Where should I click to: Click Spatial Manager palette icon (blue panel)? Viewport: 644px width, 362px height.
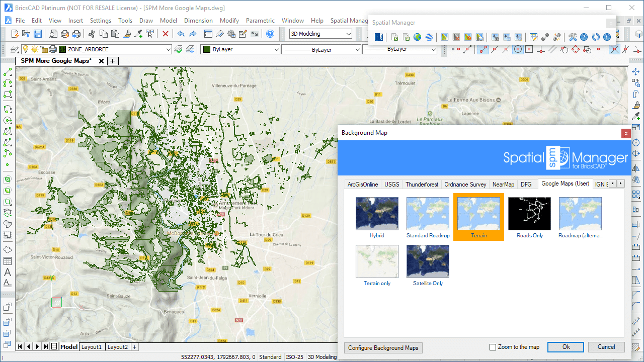pos(379,37)
